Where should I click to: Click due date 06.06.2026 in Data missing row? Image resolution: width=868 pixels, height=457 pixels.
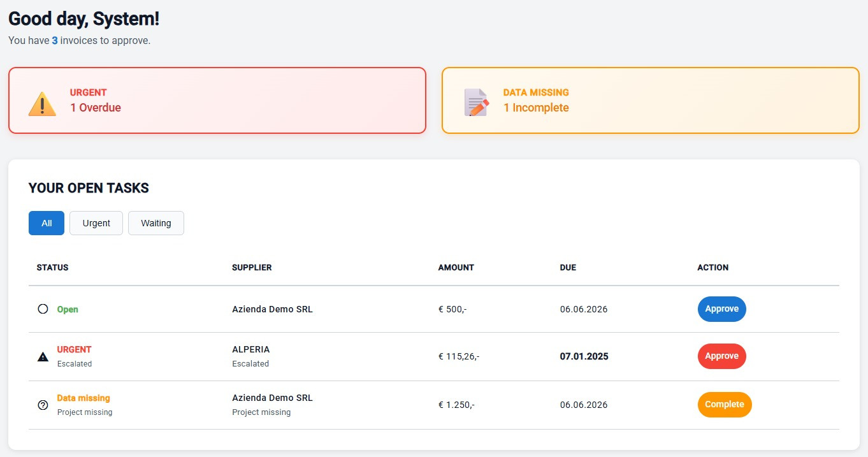pyautogui.click(x=584, y=405)
